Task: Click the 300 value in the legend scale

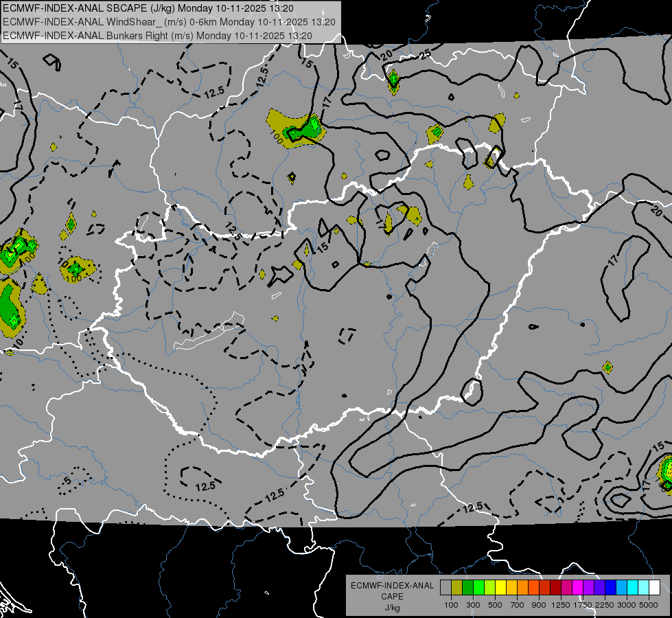Action: click(473, 605)
